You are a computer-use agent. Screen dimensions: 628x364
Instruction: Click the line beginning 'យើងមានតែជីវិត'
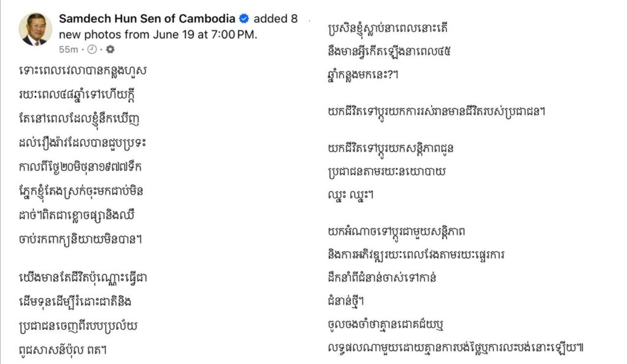(x=83, y=278)
